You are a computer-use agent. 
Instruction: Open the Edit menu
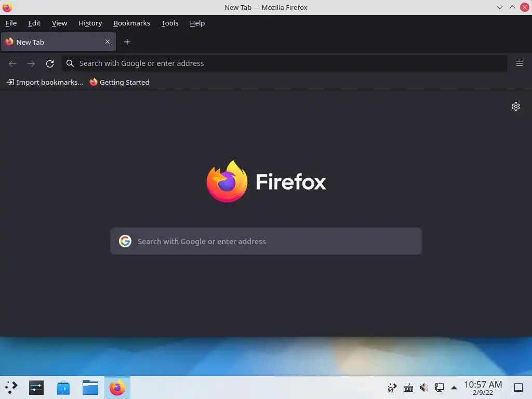(x=34, y=23)
